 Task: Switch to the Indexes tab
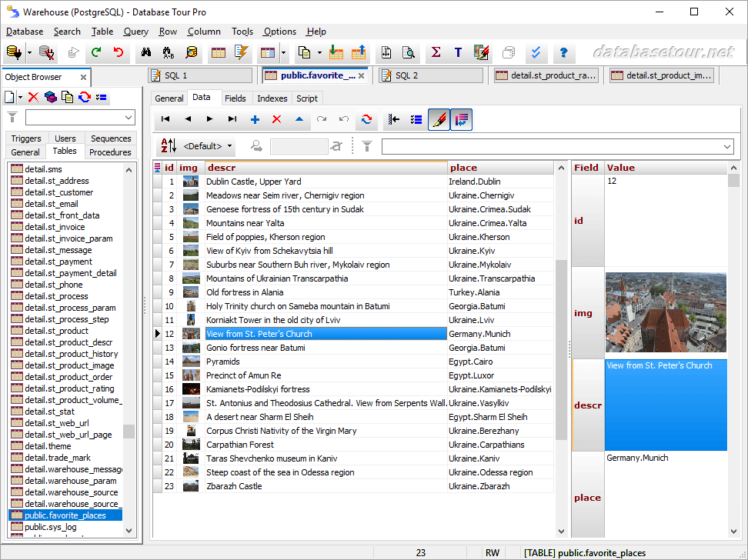(x=272, y=98)
